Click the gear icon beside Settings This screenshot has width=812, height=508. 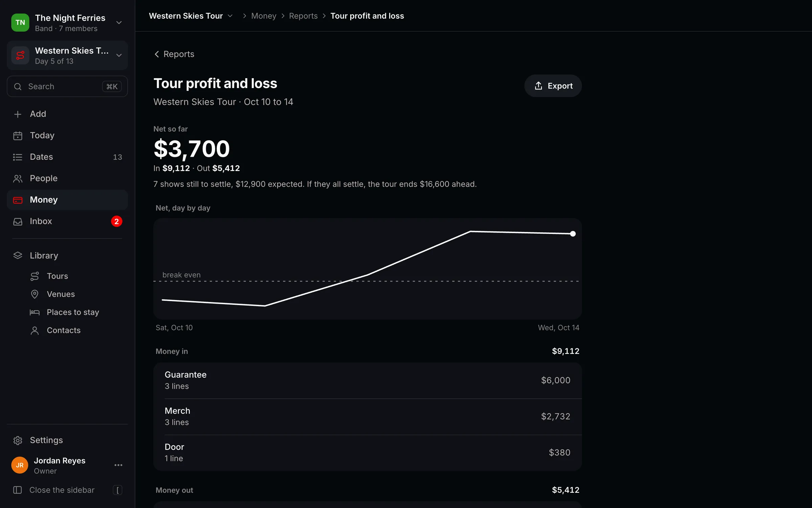click(x=18, y=440)
